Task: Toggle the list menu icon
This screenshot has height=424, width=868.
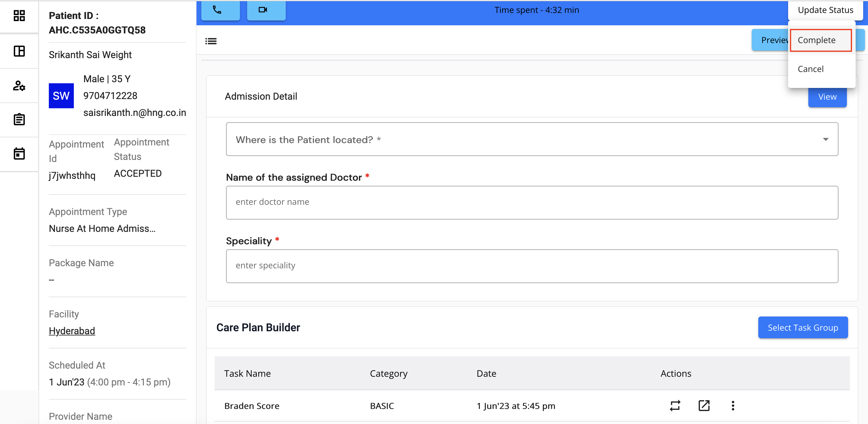Action: [x=211, y=41]
